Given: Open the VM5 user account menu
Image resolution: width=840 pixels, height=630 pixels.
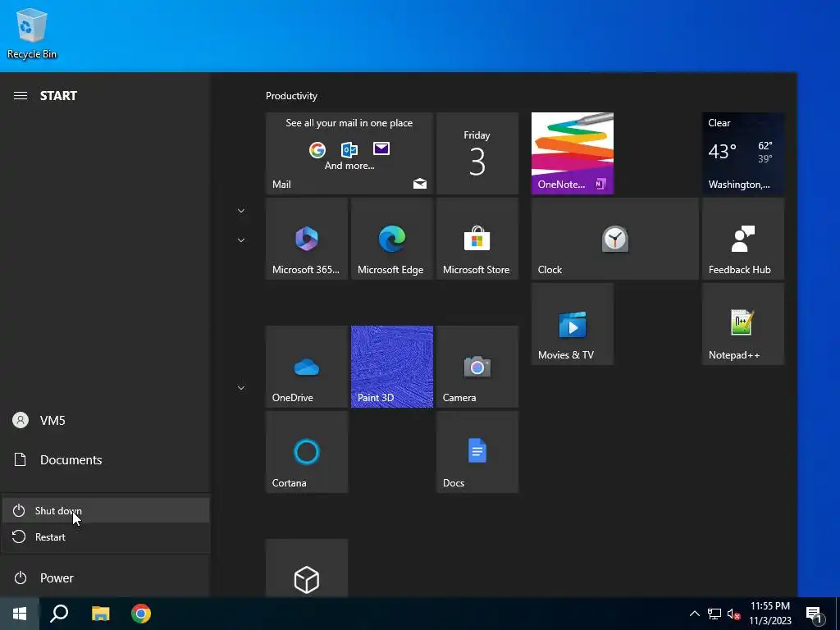Looking at the screenshot, I should [106, 420].
